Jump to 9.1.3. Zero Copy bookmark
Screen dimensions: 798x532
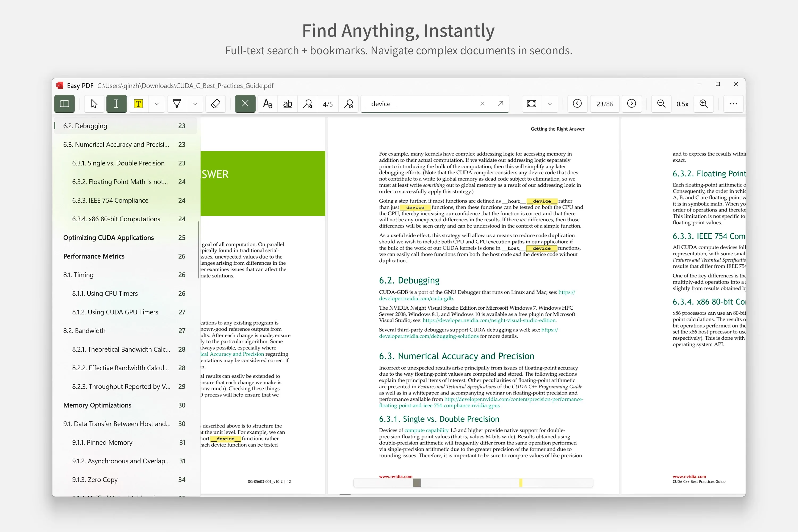(x=126, y=480)
